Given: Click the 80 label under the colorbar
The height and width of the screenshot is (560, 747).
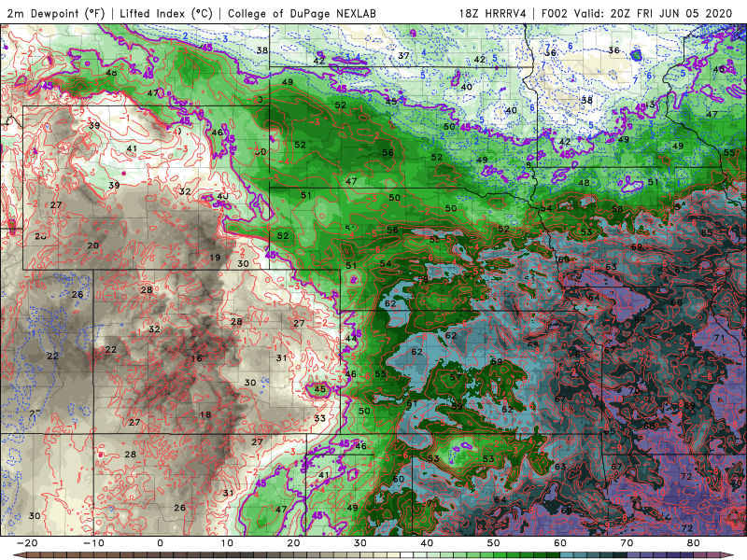Looking at the screenshot, I should point(694,543).
